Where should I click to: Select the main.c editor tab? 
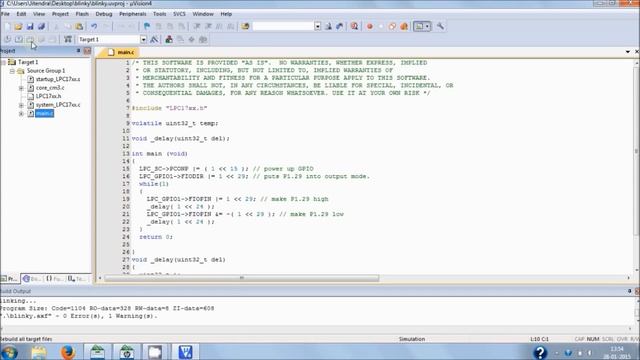click(x=121, y=52)
